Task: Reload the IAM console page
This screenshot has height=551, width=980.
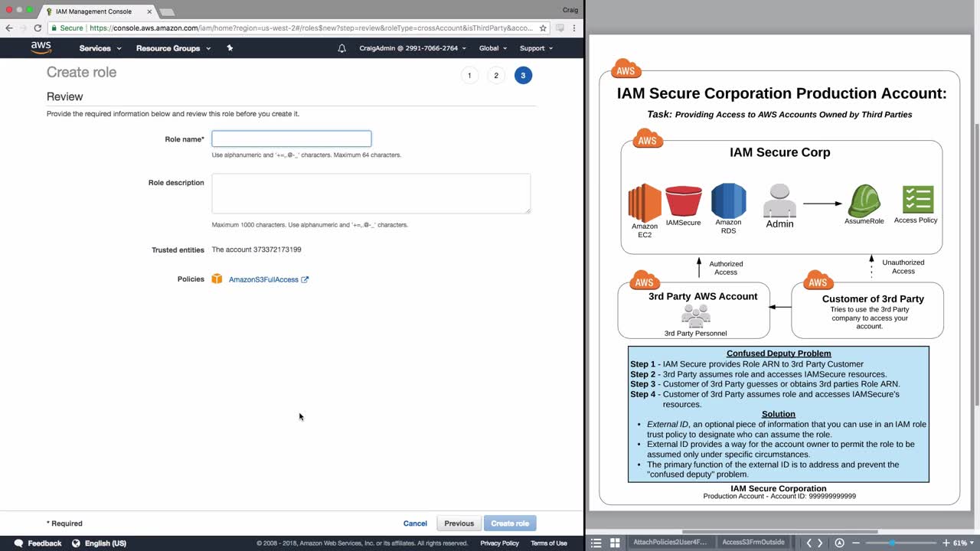Action: (x=38, y=28)
